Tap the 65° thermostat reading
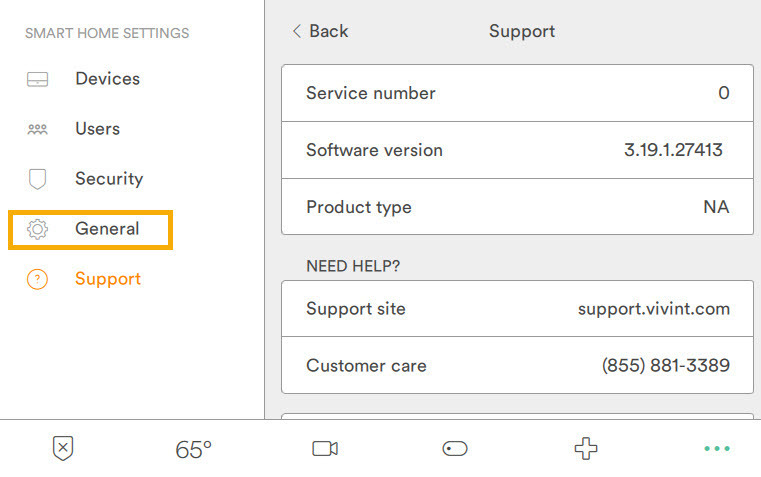Viewport: 761px width, 477px height. [x=193, y=449]
